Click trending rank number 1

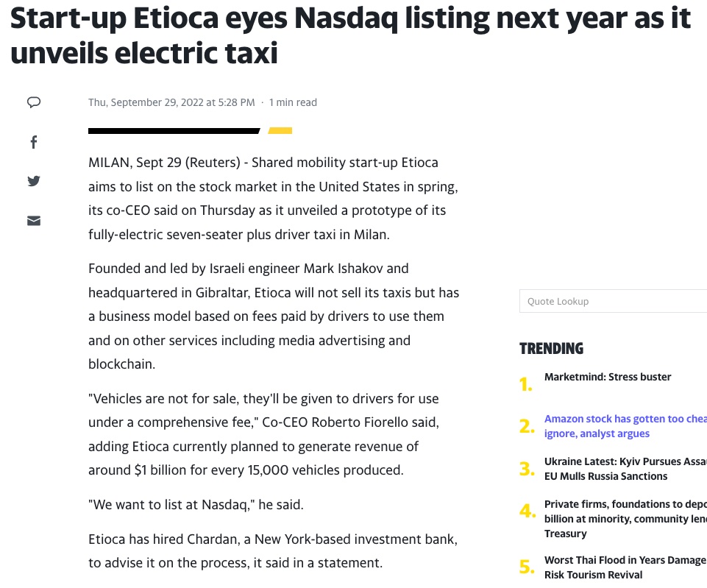coord(526,385)
